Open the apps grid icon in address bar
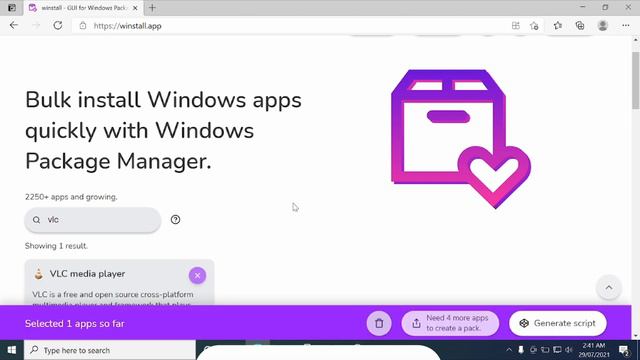This screenshot has height=360, width=640. point(516,26)
